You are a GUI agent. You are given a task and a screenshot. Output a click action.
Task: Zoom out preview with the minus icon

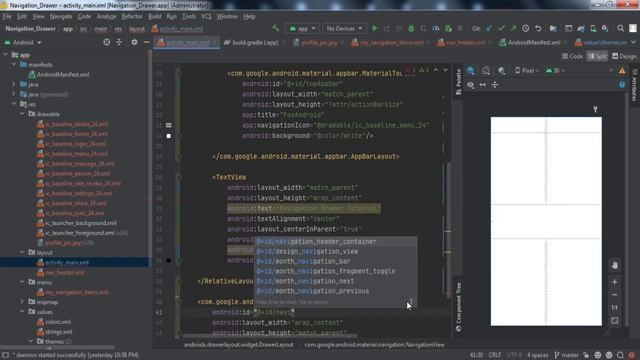point(615,295)
